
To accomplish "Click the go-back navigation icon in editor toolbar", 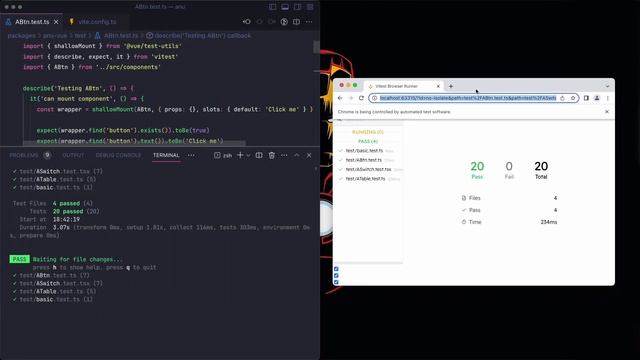I will pyautogui.click(x=247, y=22).
